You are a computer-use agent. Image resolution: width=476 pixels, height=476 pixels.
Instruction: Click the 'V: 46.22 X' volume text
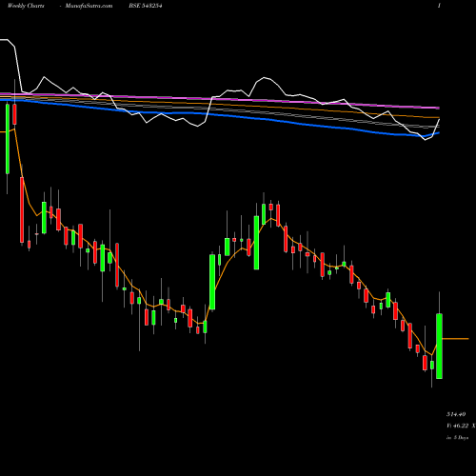(461, 426)
